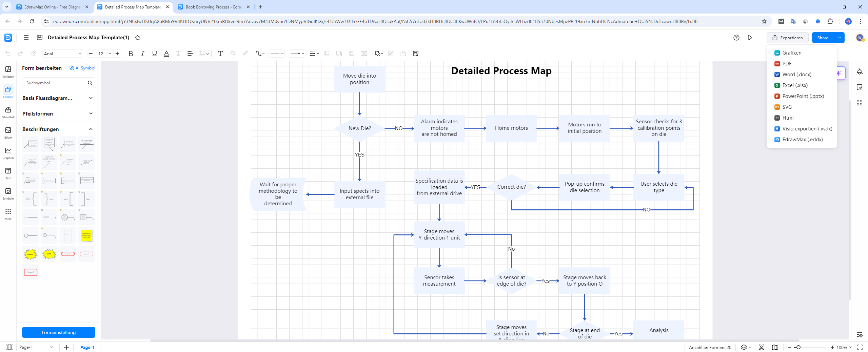Viewport: 868px width, 352px height.
Task: Increase font size with plus
Action: tap(117, 54)
